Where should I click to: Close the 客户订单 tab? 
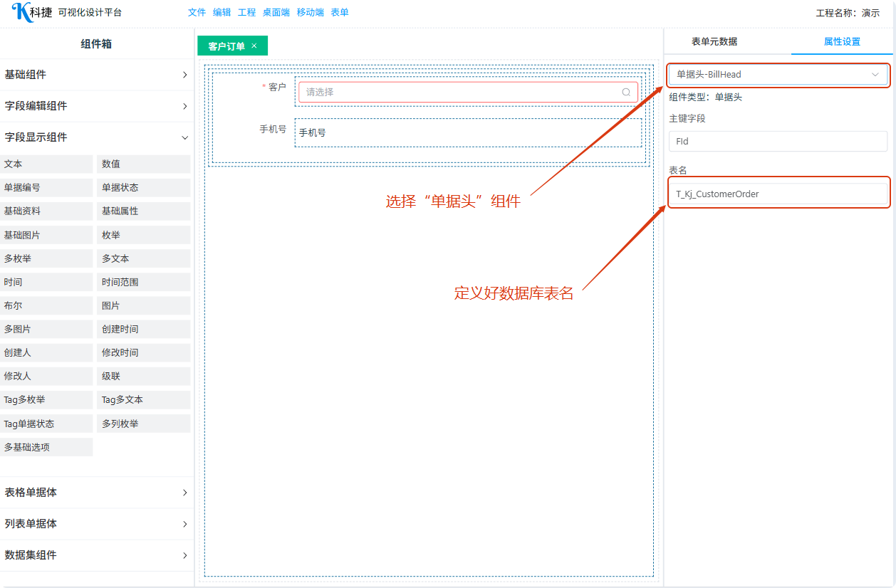[x=254, y=46]
